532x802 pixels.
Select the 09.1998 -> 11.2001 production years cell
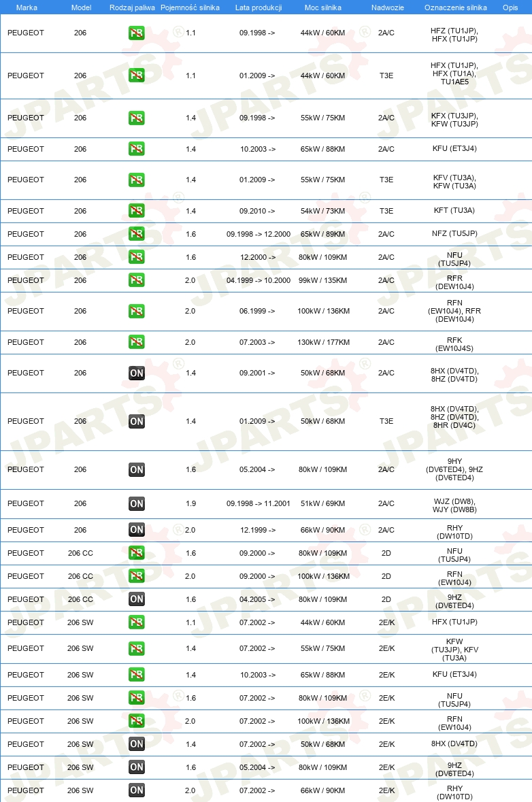[259, 503]
